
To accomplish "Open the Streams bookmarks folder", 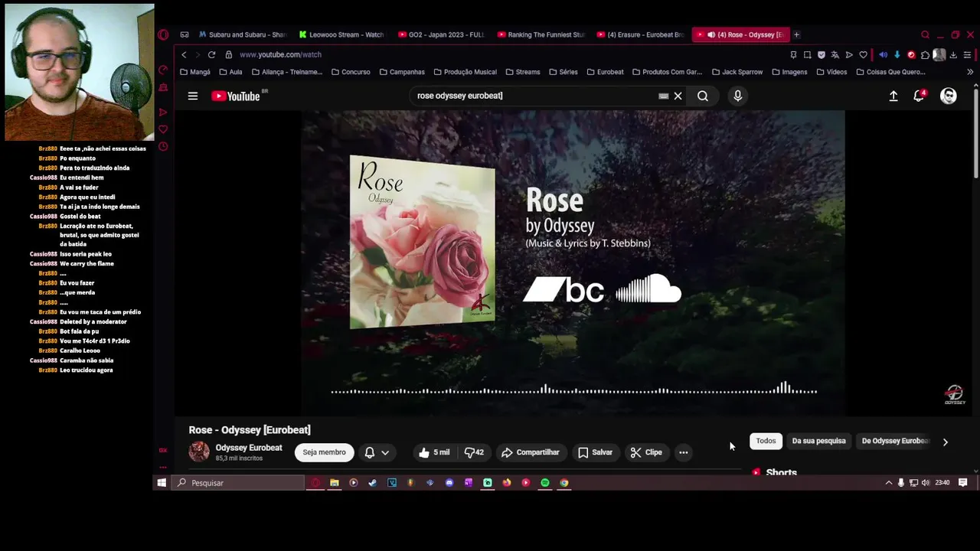I will click(x=522, y=72).
